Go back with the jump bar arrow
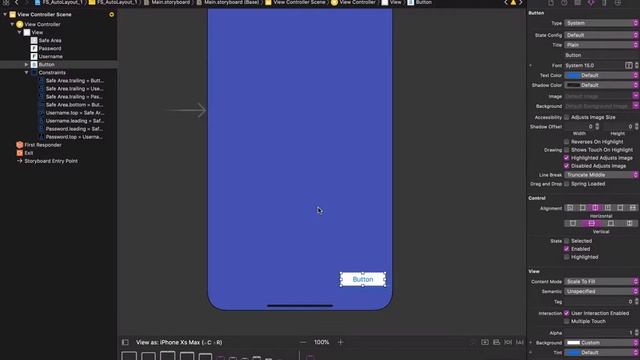Image resolution: width=640 pixels, height=360 pixels. (x=17, y=2)
